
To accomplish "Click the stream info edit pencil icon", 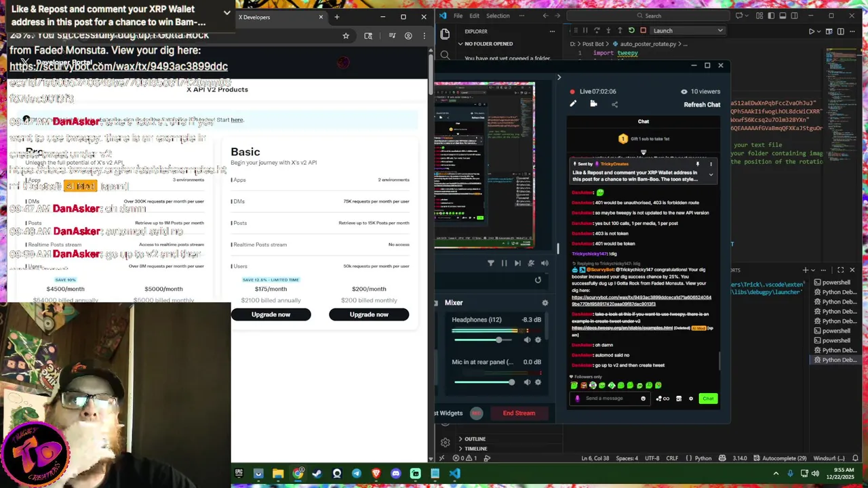I will [x=573, y=104].
